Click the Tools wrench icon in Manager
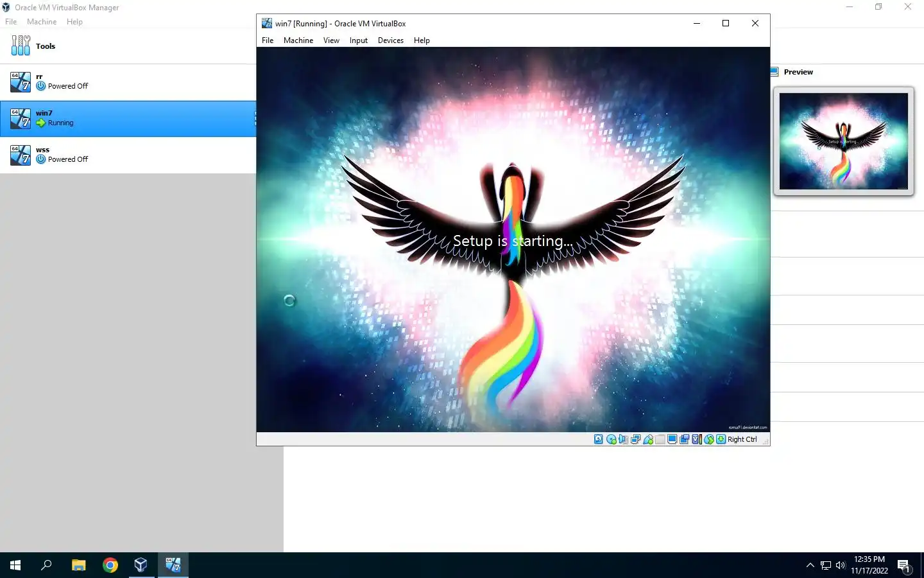 tap(21, 46)
